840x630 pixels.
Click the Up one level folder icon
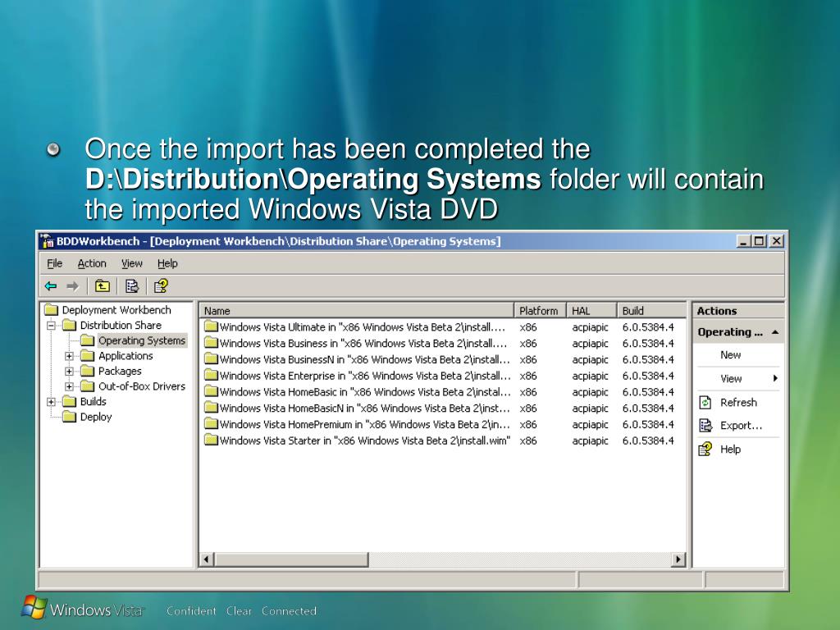tap(103, 286)
